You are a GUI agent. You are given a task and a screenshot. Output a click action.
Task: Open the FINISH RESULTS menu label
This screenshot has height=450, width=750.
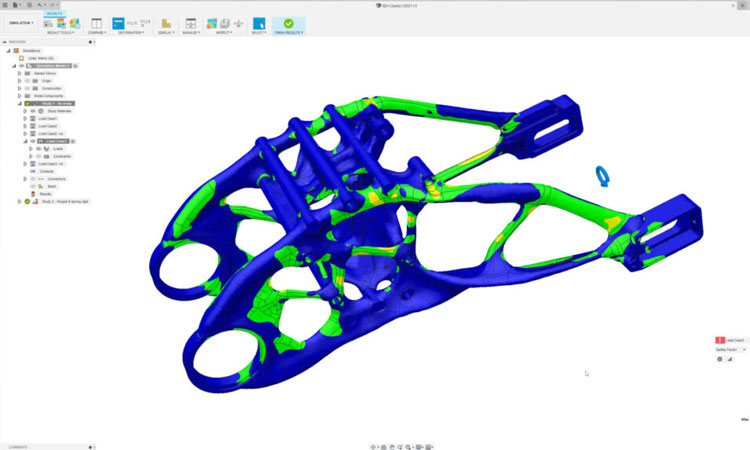pyautogui.click(x=289, y=33)
